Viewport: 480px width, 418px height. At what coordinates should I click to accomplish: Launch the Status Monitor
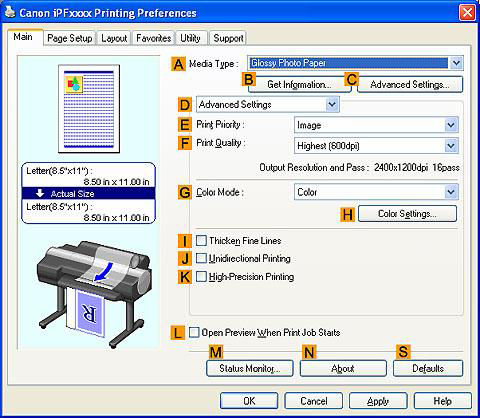pos(250,368)
